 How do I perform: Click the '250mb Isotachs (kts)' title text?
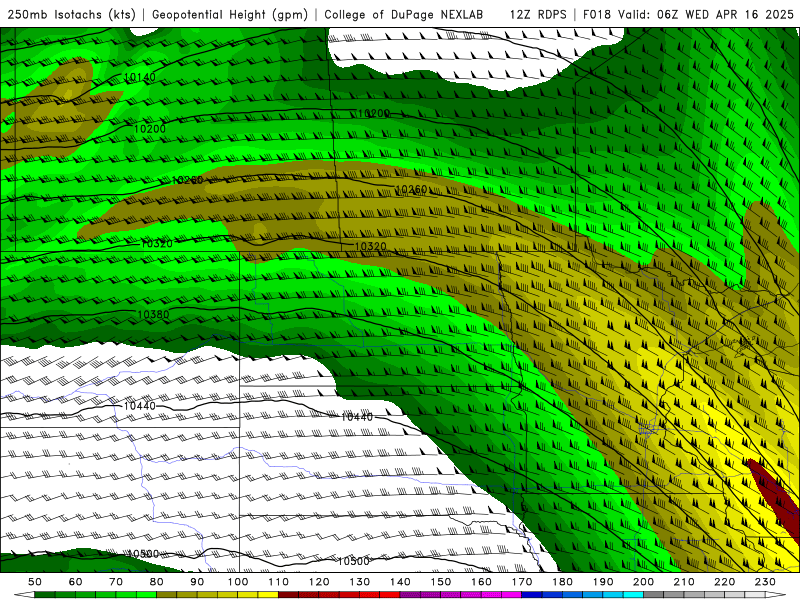72,14
